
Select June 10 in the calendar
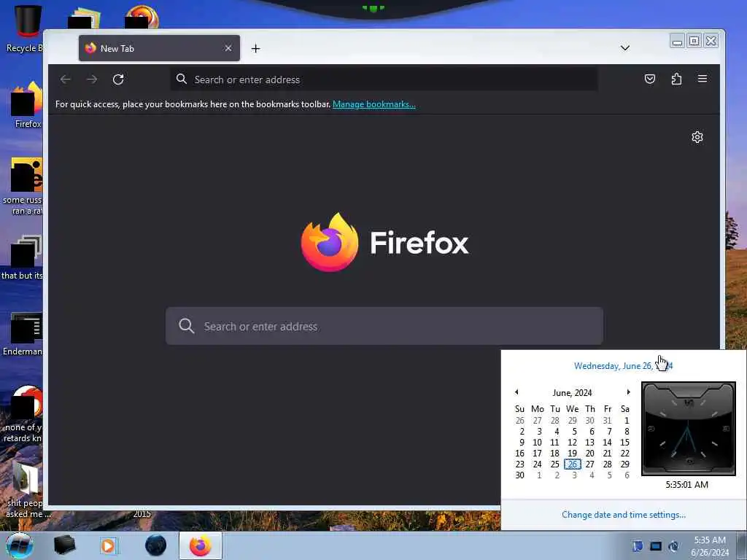[x=537, y=442]
